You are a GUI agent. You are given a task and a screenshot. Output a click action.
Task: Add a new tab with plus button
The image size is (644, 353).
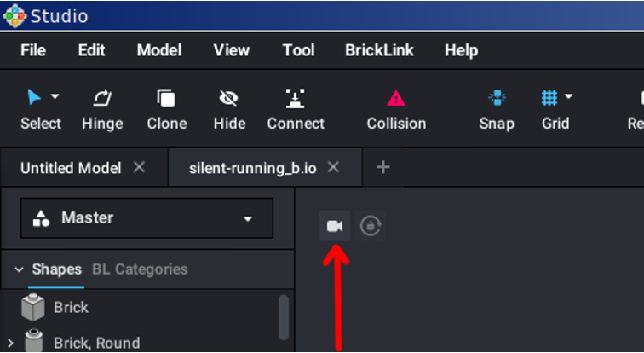click(x=382, y=167)
